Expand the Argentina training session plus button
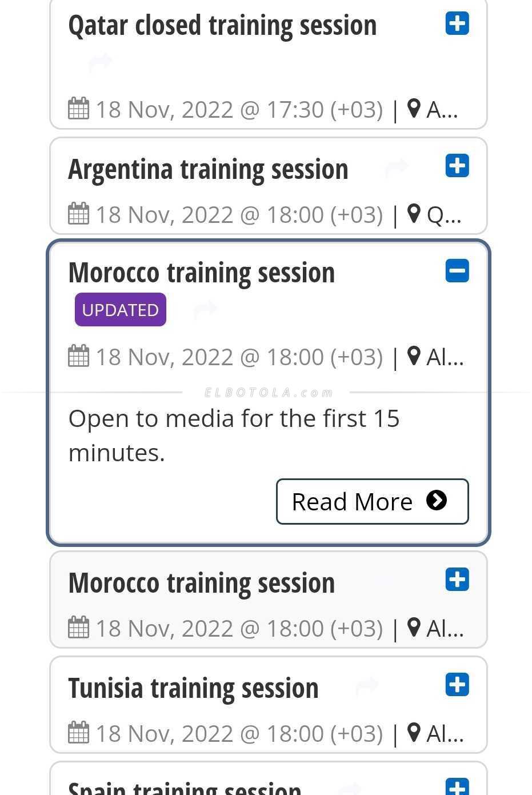 point(457,166)
